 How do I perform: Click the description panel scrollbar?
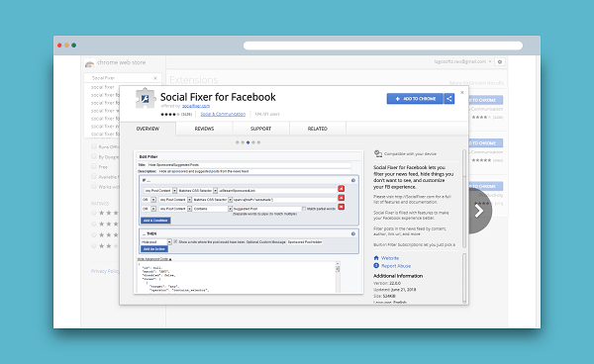click(464, 199)
